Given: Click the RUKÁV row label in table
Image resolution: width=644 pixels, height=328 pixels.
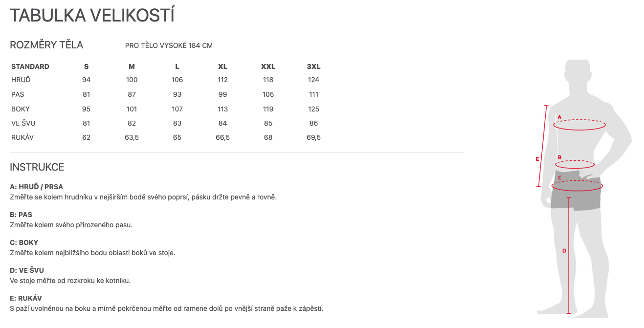Looking at the screenshot, I should pos(22,137).
